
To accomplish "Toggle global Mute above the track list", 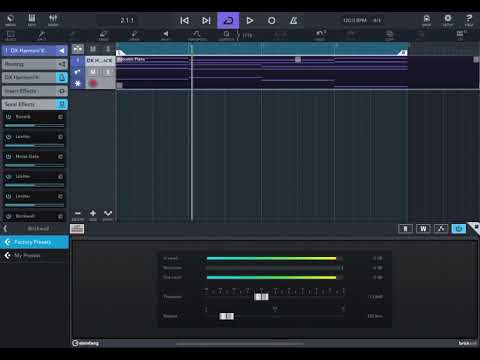I will [x=93, y=49].
